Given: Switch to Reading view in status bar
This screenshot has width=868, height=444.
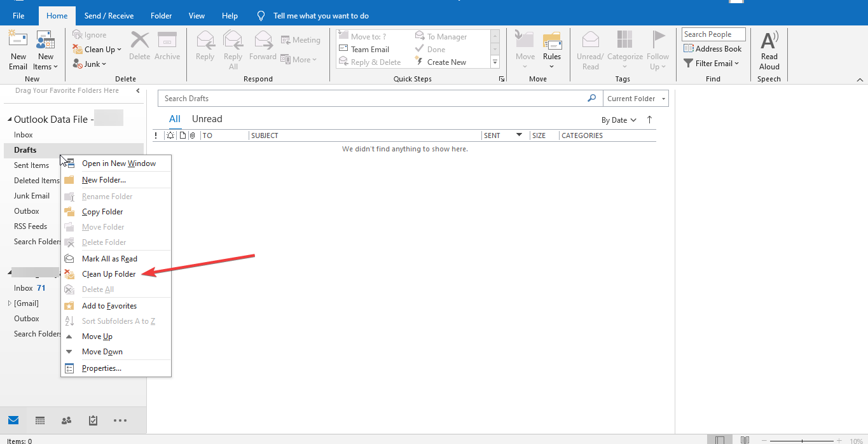Looking at the screenshot, I should pos(744,439).
